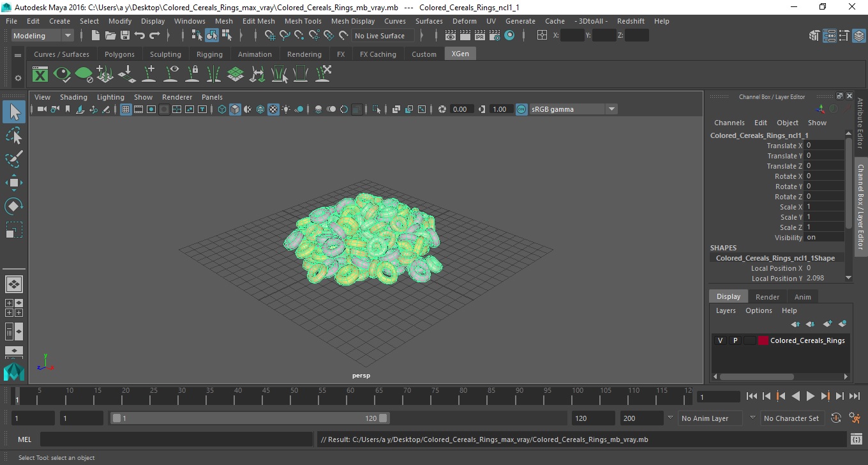
Task: Switch to the Polygons shelf tab
Action: [119, 54]
